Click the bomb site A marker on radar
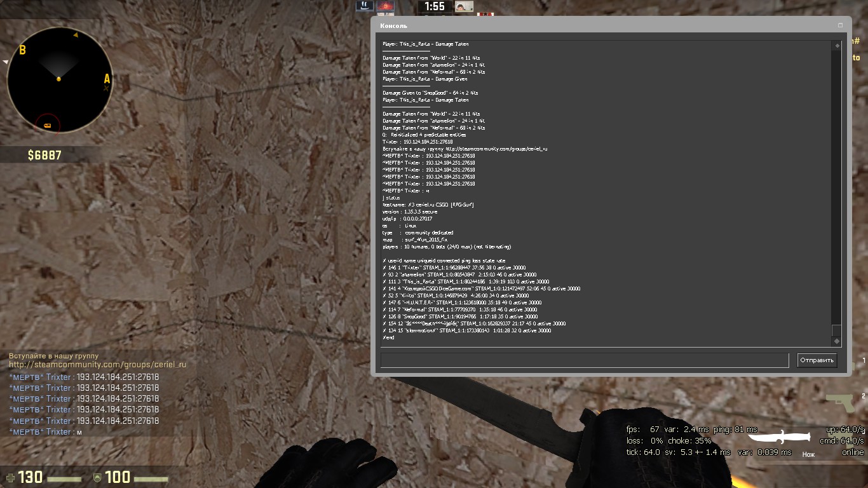This screenshot has height=488, width=868. point(107,79)
